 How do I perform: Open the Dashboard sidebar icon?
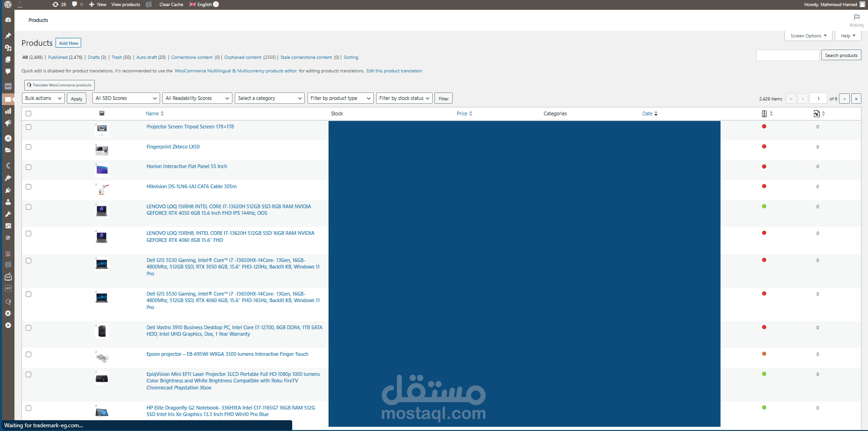click(x=8, y=20)
